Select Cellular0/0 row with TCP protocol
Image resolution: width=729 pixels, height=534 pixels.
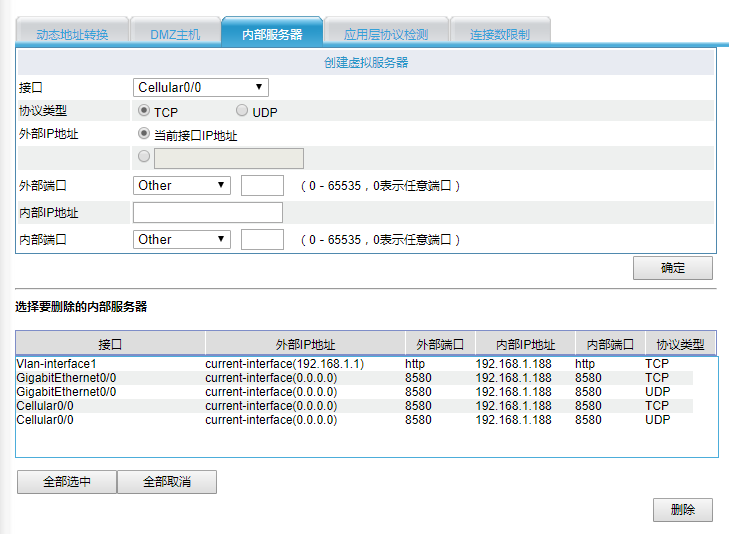click(354, 406)
